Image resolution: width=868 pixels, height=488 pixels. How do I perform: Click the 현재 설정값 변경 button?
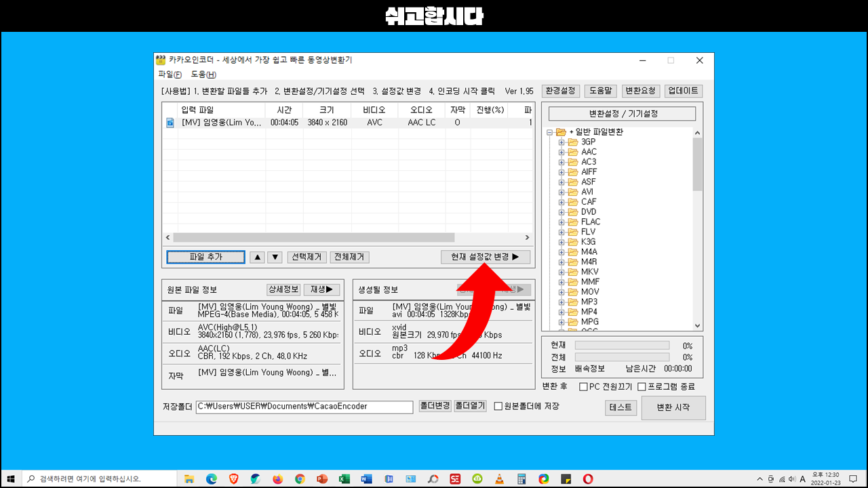click(x=486, y=257)
